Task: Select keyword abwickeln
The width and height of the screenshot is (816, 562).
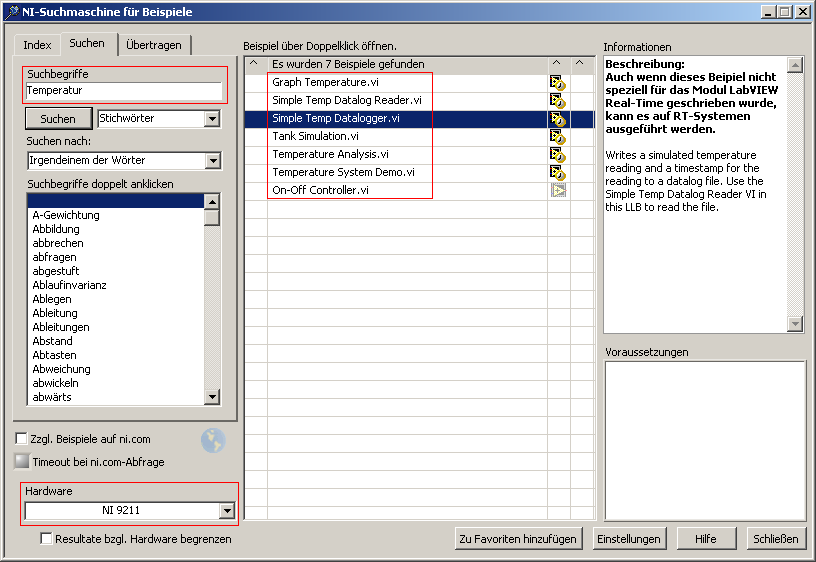Action: pyautogui.click(x=55, y=384)
